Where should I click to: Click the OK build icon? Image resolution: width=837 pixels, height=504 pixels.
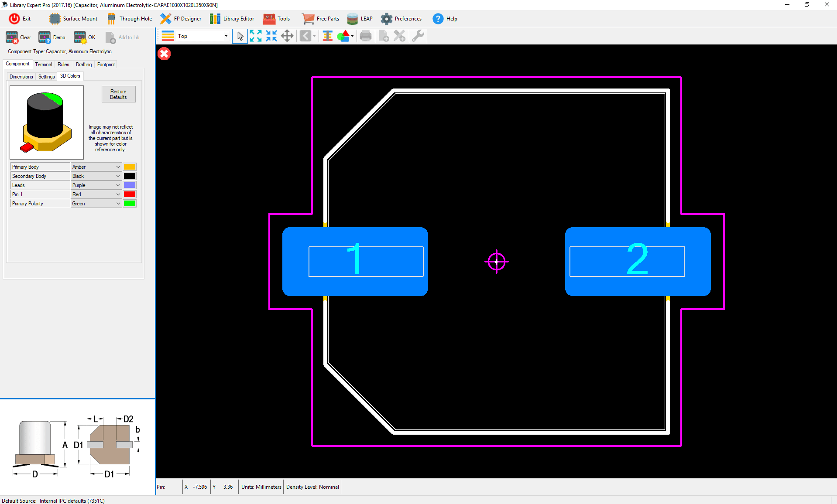pos(80,37)
